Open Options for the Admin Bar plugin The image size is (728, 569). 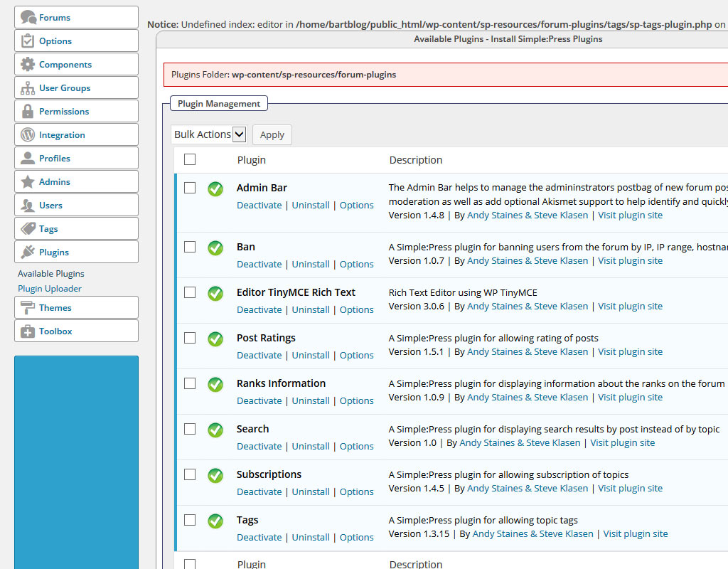tap(357, 205)
